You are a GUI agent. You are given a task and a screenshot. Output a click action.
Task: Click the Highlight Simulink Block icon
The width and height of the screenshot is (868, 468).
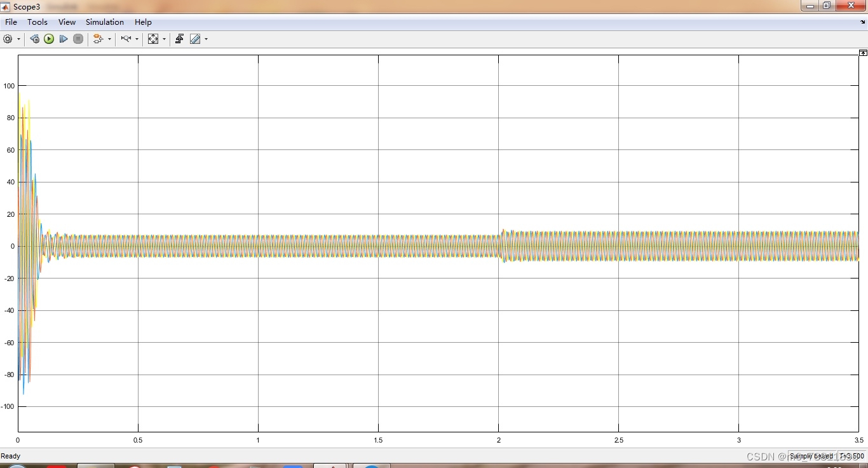click(98, 39)
